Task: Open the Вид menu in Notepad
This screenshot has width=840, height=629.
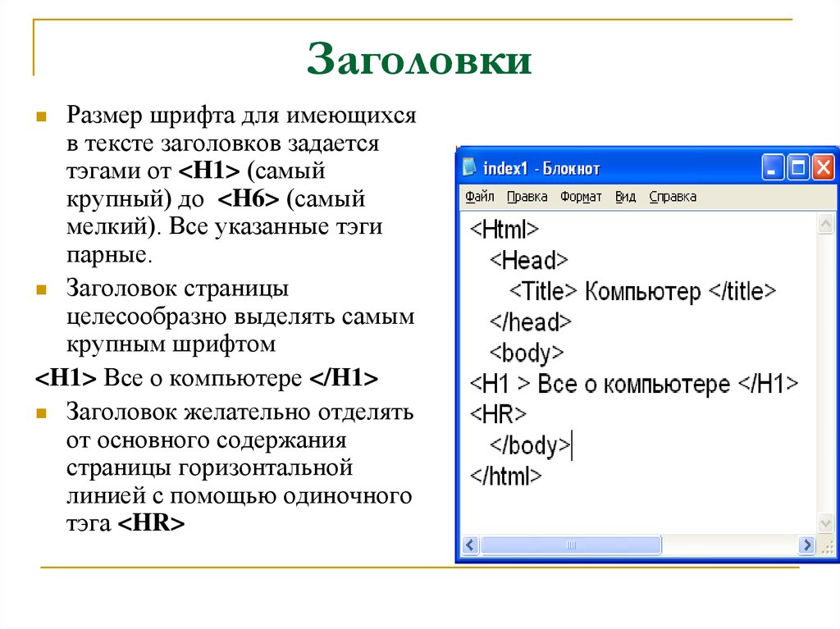Action: (x=624, y=197)
